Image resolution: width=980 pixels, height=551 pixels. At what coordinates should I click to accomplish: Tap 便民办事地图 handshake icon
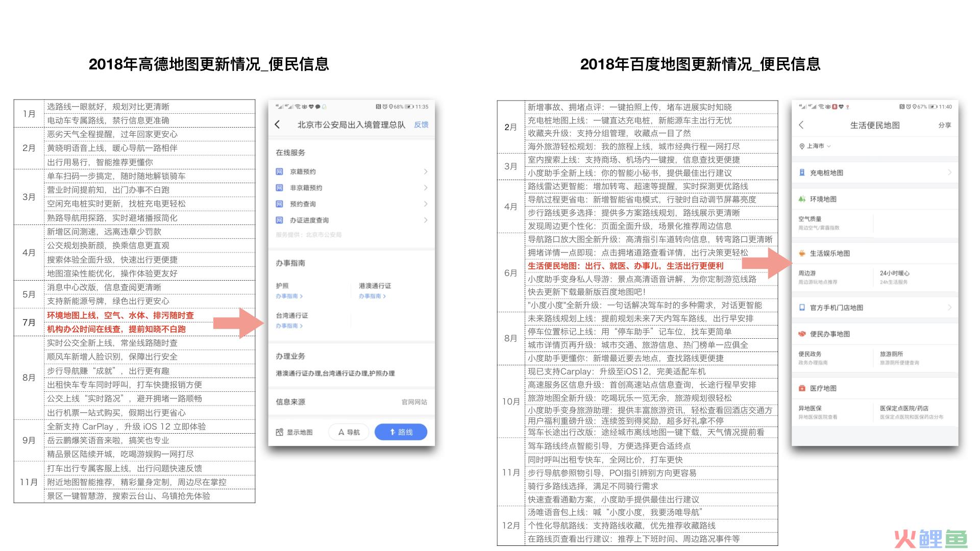click(802, 334)
